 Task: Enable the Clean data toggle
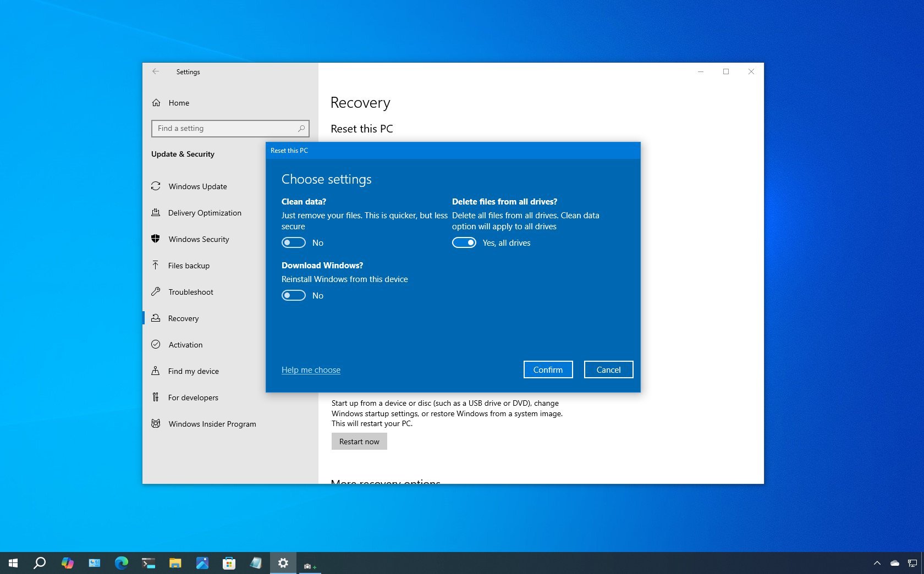pyautogui.click(x=293, y=242)
